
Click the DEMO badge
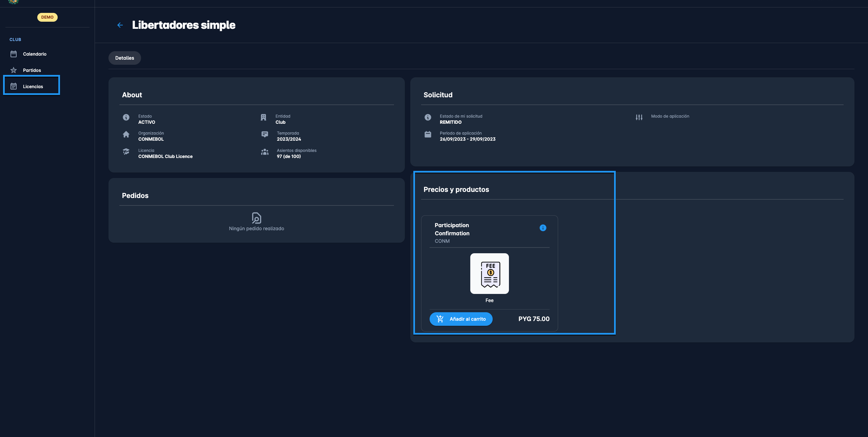(47, 17)
